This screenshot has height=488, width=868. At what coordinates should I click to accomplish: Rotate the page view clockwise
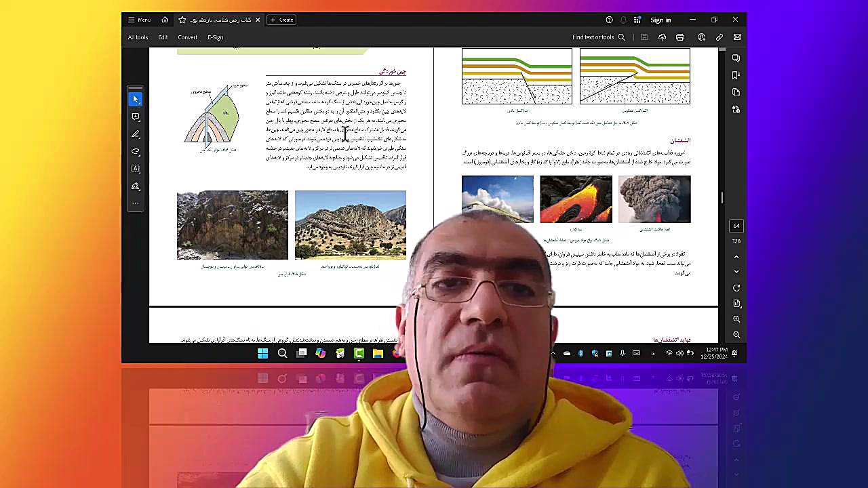pos(736,288)
